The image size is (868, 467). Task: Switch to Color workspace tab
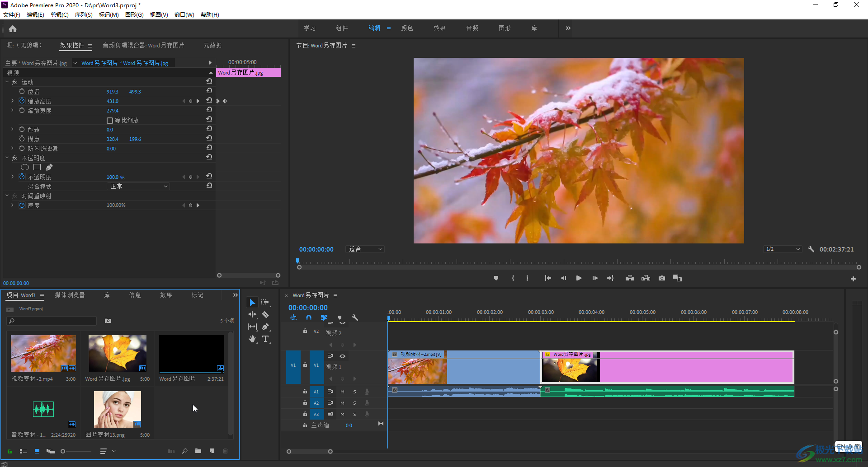tap(407, 28)
